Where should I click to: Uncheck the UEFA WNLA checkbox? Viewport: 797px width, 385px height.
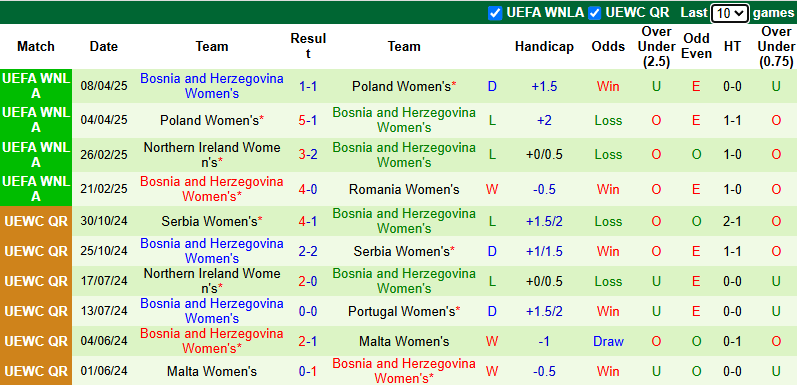[495, 13]
